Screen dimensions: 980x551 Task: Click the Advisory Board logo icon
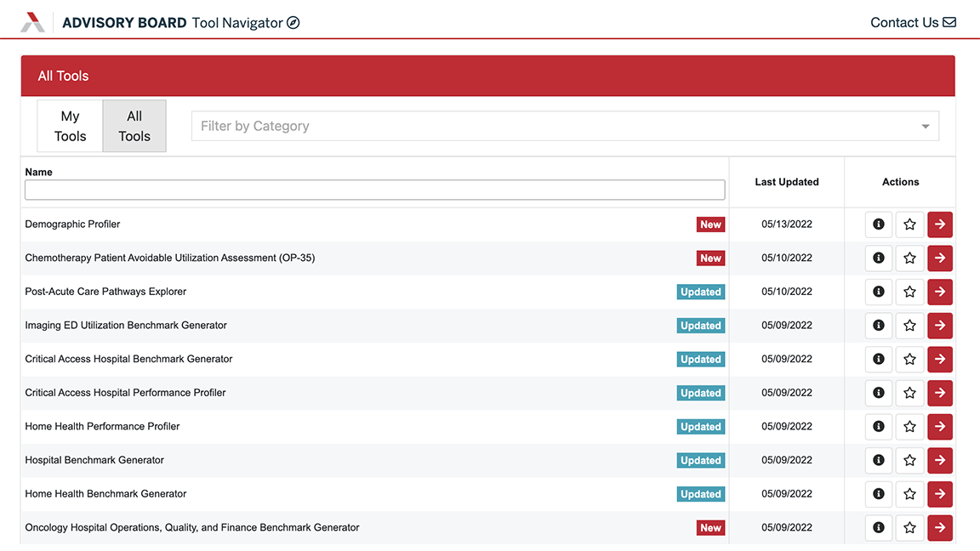[32, 23]
